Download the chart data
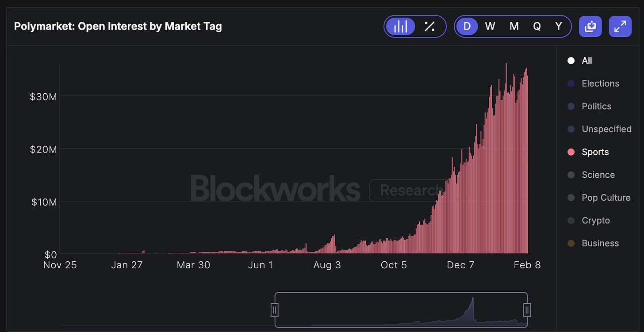This screenshot has height=332, width=644. click(x=590, y=27)
